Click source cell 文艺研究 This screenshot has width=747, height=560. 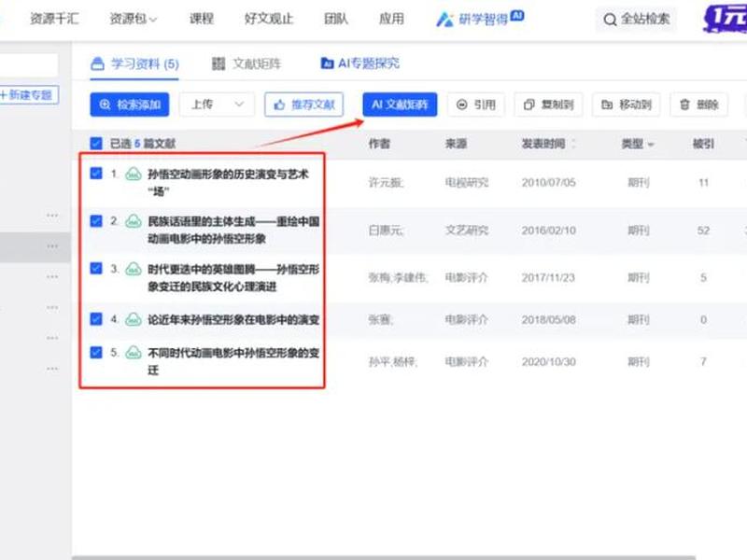point(466,231)
